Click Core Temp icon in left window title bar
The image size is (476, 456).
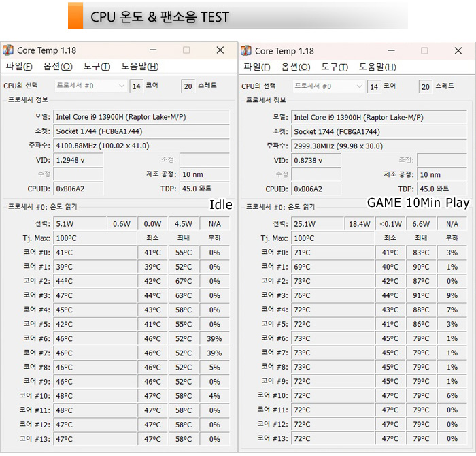click(x=8, y=50)
